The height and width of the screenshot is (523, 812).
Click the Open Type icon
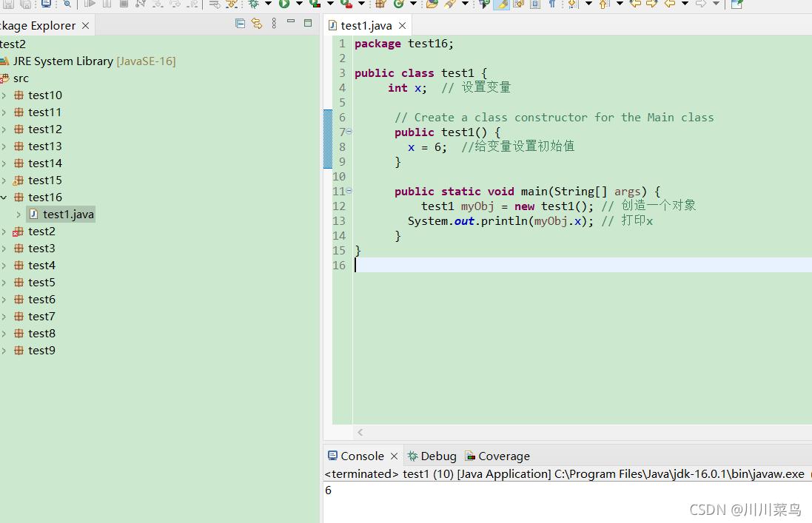432,4
